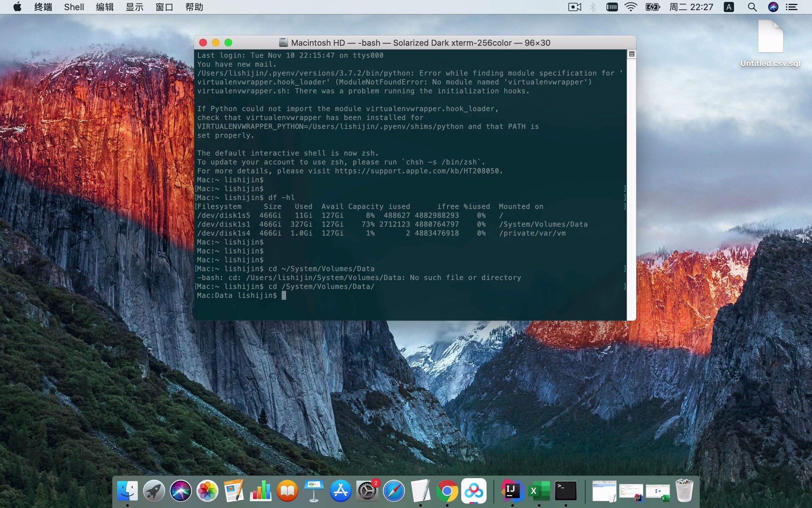Click the Terminal split pane button

coord(632,54)
